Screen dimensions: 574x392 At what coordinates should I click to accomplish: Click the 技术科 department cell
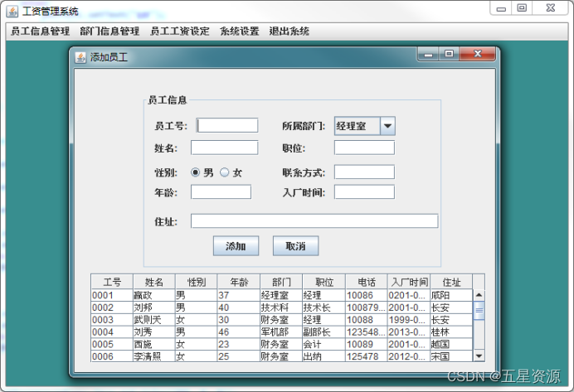click(281, 307)
